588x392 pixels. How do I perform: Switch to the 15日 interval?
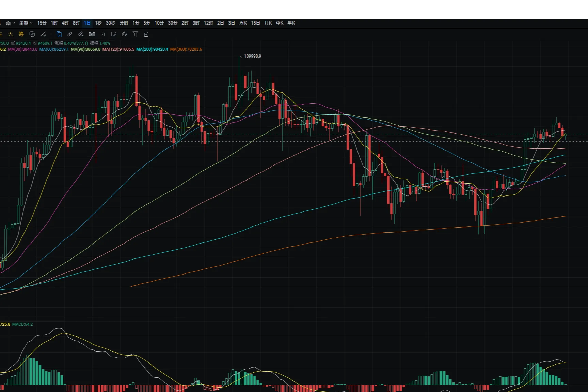(255, 23)
